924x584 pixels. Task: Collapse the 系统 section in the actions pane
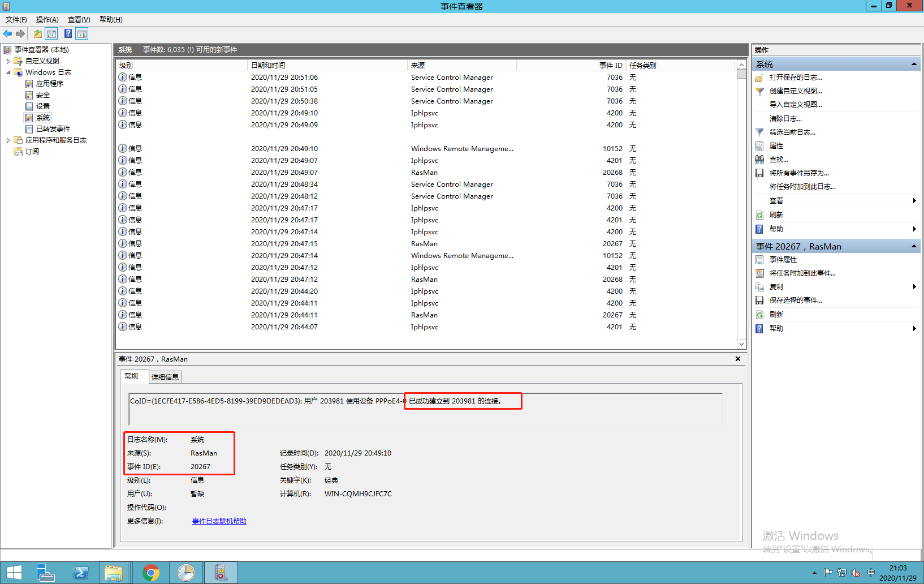(x=914, y=63)
